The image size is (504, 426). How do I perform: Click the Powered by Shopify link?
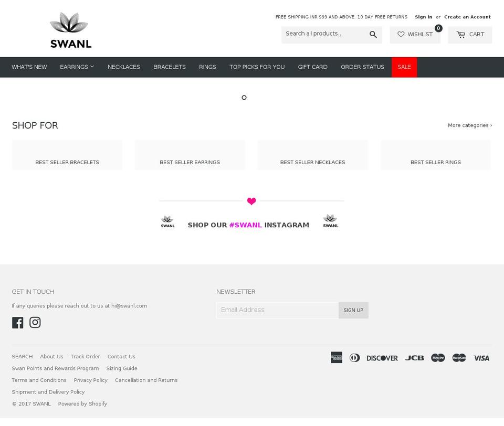82,404
